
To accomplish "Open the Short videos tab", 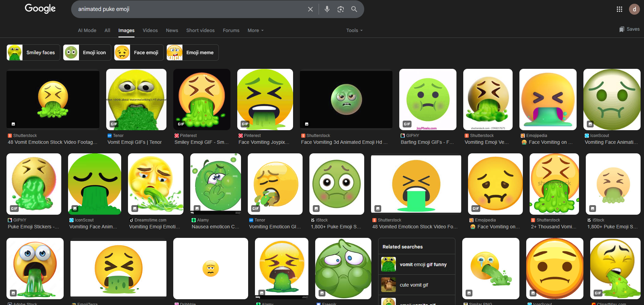I will pyautogui.click(x=200, y=30).
